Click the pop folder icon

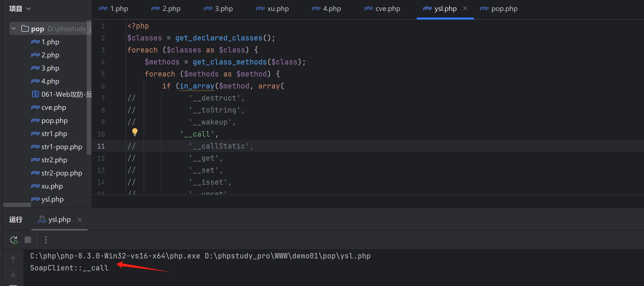[25, 29]
